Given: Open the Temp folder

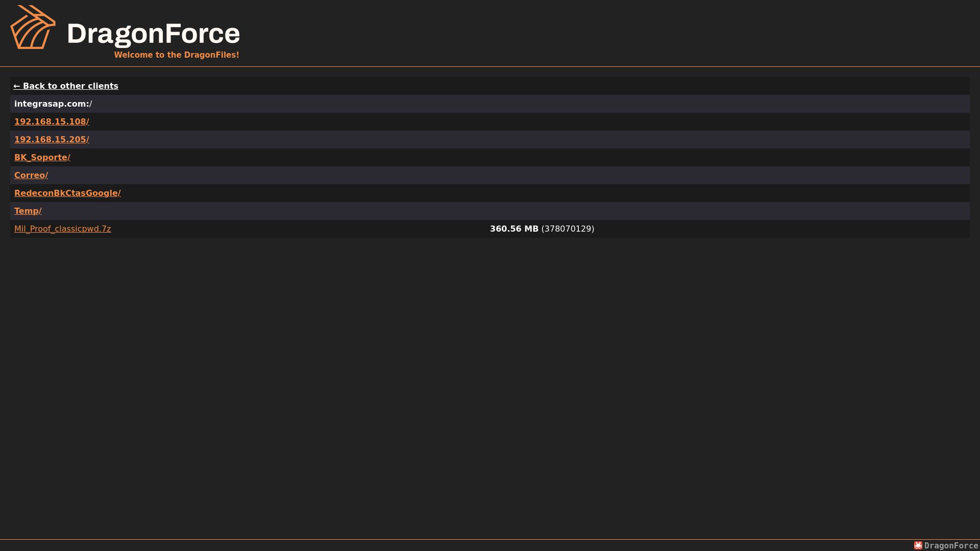Looking at the screenshot, I should tap(28, 211).
